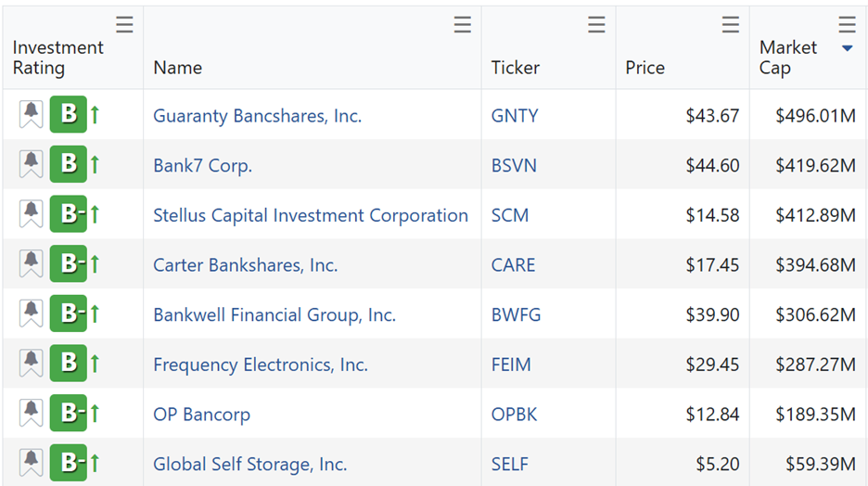Open the Price column hamburger menu
This screenshot has height=486, width=868.
731,25
